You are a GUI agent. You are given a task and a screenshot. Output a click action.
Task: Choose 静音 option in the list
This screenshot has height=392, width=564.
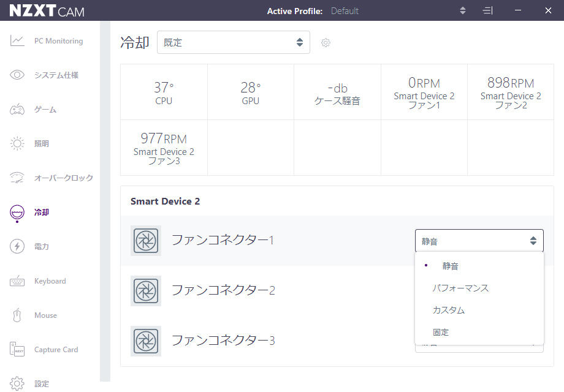coord(451,266)
